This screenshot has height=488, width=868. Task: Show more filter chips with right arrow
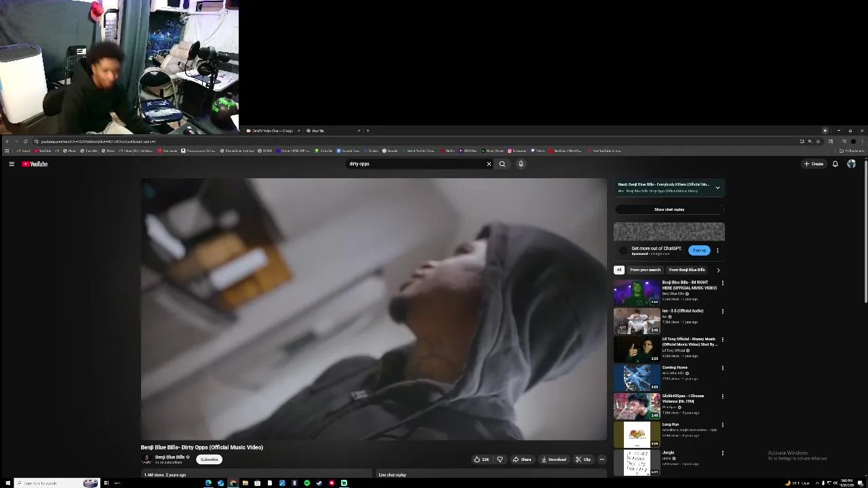[x=718, y=270]
